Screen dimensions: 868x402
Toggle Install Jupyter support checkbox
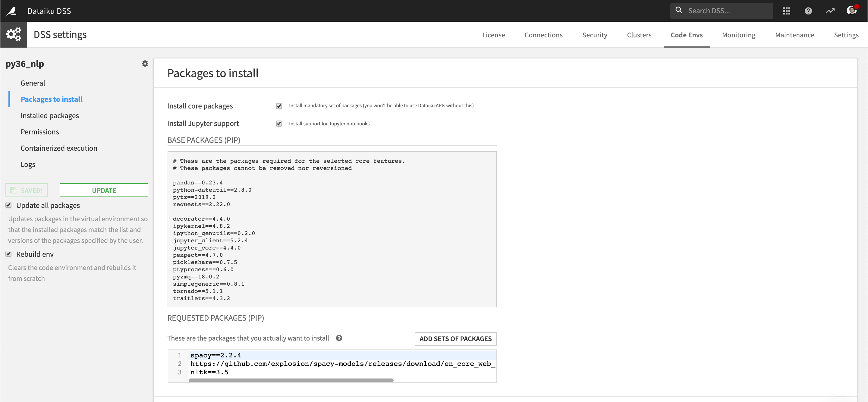click(x=279, y=124)
